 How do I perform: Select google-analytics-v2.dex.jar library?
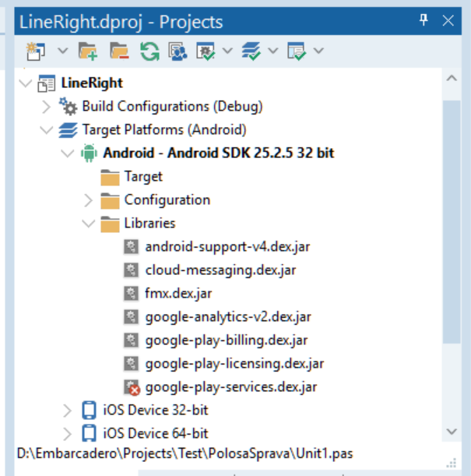[x=228, y=317]
